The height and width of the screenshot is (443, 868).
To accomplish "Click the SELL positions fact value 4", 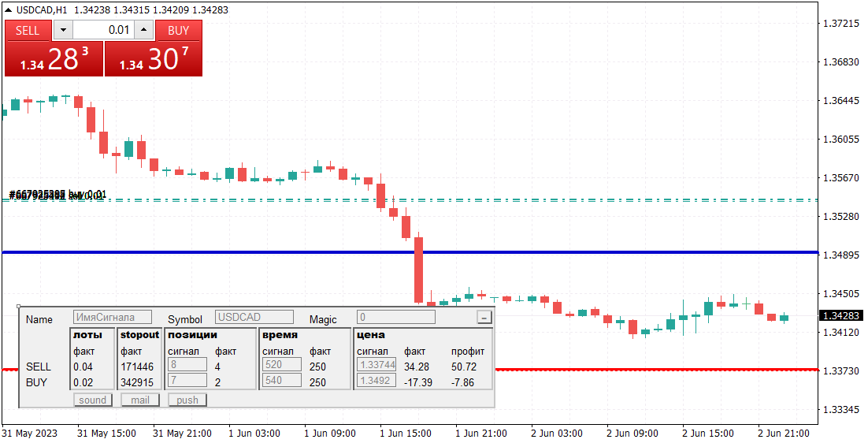I will (217, 367).
